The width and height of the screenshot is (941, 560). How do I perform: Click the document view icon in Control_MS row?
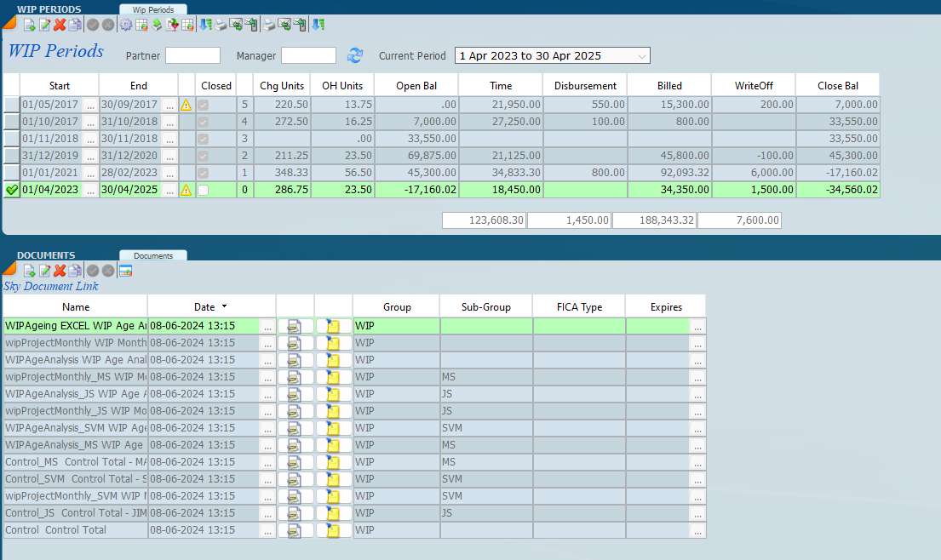295,462
